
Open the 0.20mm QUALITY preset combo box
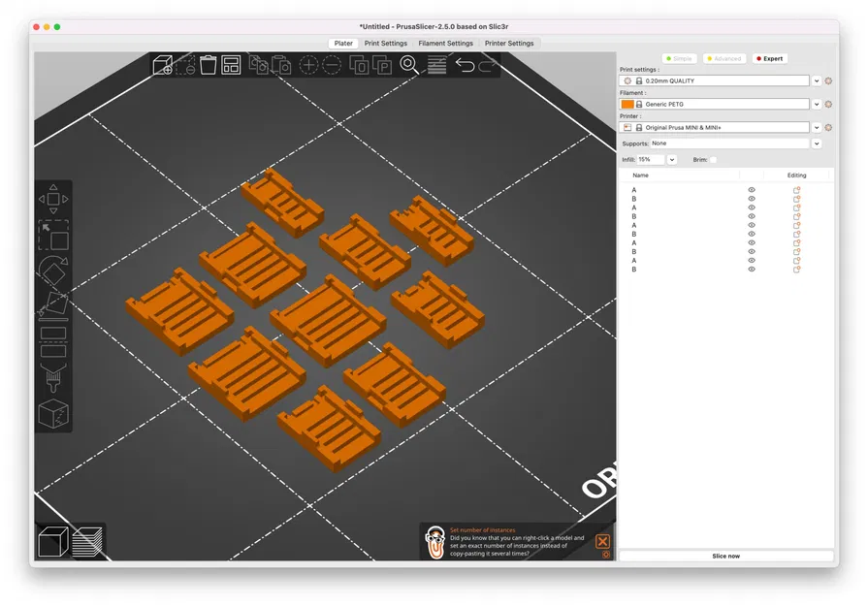714,80
